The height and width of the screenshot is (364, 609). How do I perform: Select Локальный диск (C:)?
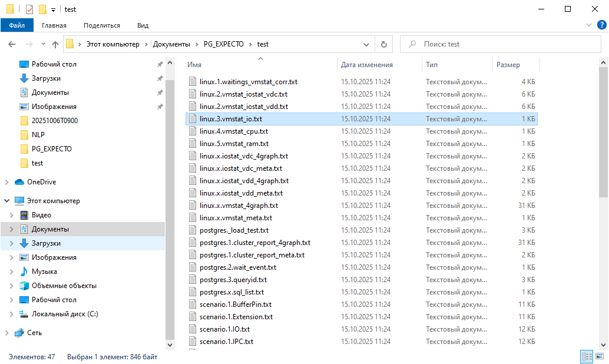pos(64,314)
